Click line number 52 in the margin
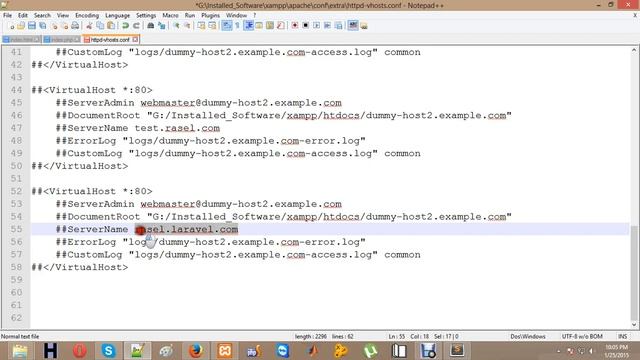Image resolution: width=640 pixels, height=360 pixels. click(x=16, y=191)
